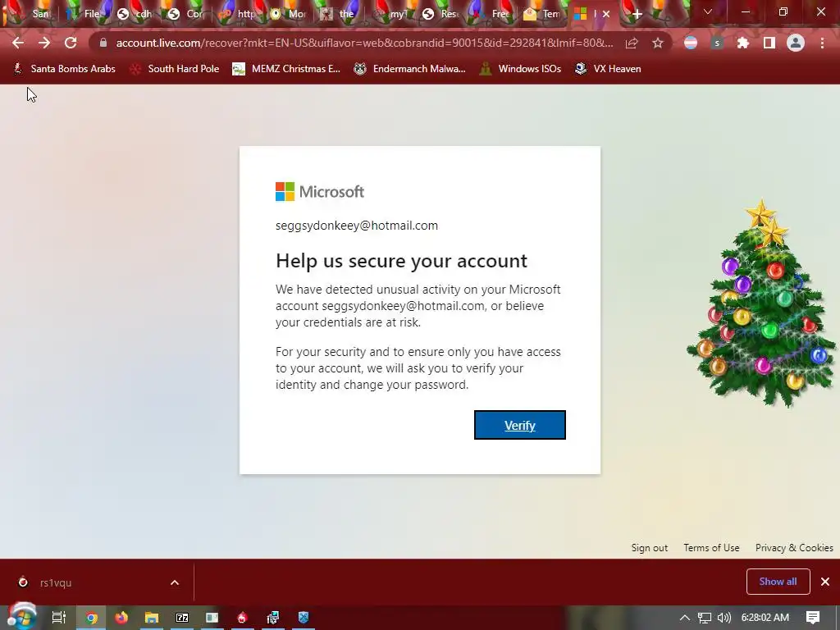Viewport: 840px width, 630px height.
Task: Open the MEMZ Christmas bookmark
Action: pos(286,69)
